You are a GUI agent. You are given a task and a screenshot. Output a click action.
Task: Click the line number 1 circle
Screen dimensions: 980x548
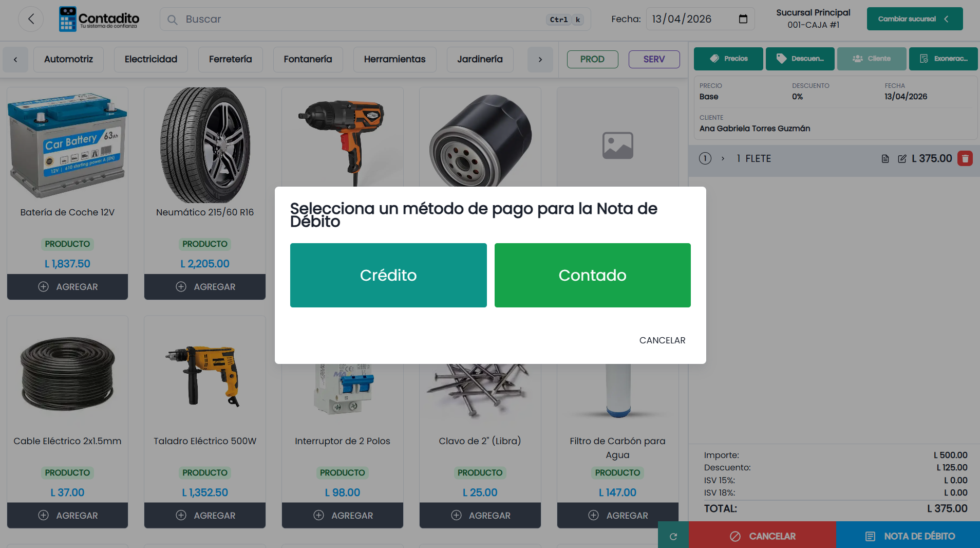[705, 158]
